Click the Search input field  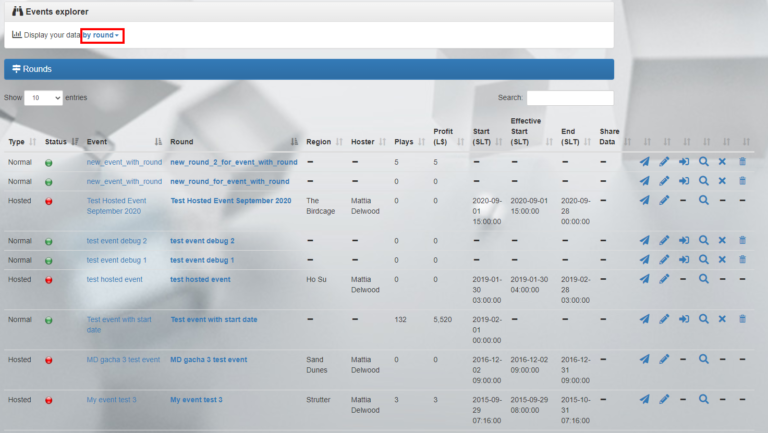tap(570, 98)
